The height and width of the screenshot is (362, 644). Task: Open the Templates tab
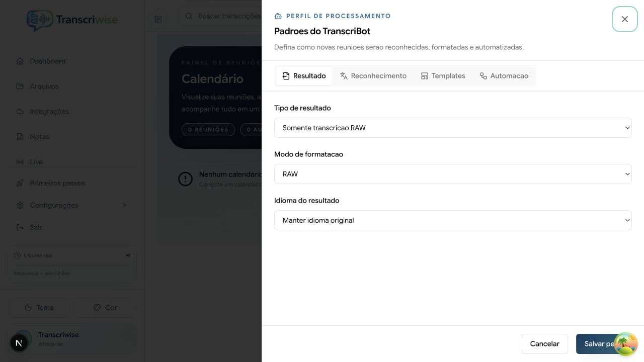pos(443,76)
